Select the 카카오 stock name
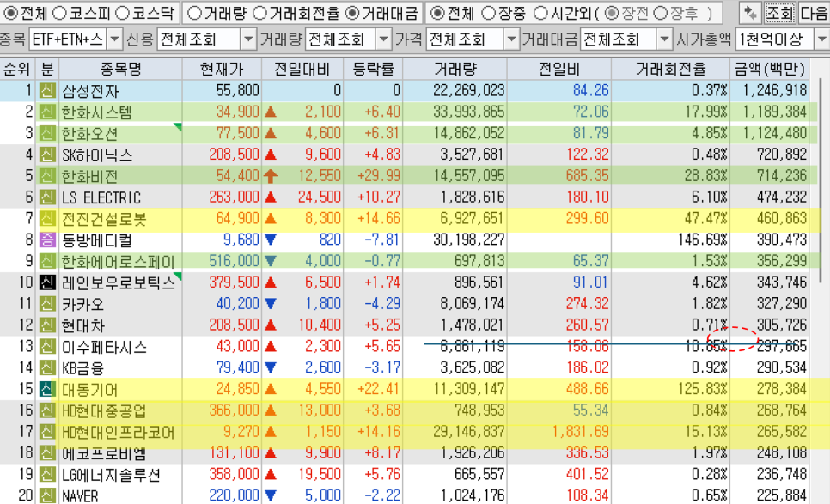The height and width of the screenshot is (504, 830). click(x=82, y=304)
